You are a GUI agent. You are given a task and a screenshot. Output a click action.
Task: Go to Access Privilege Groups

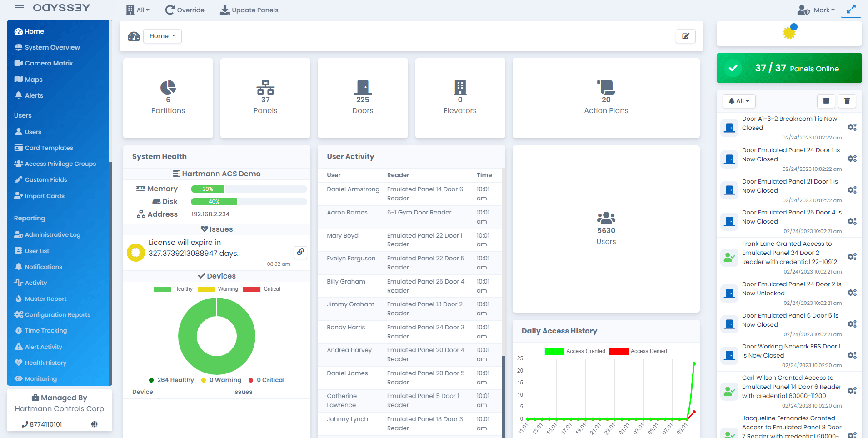tap(60, 164)
